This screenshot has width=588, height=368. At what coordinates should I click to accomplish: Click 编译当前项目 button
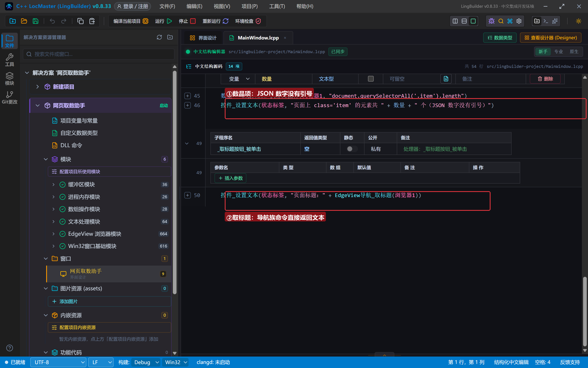click(x=131, y=21)
